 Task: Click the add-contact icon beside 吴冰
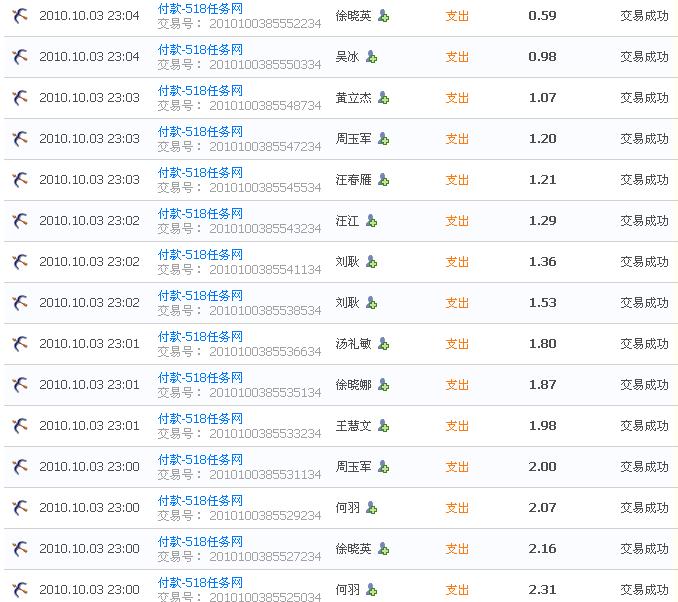coord(371,57)
